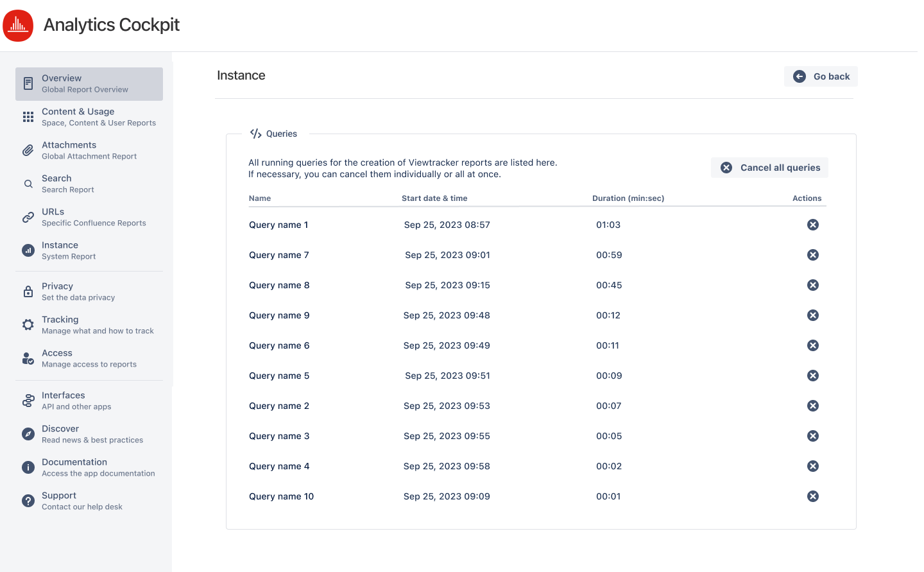Open URLs reports via the link icon
Image resolution: width=924 pixels, height=572 pixels.
point(28,216)
